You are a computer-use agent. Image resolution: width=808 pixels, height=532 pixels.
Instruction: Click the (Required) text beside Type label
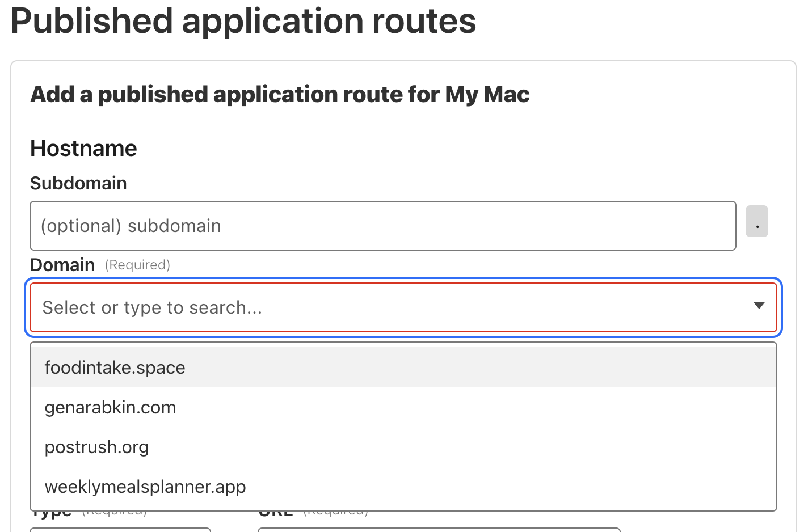(x=115, y=514)
